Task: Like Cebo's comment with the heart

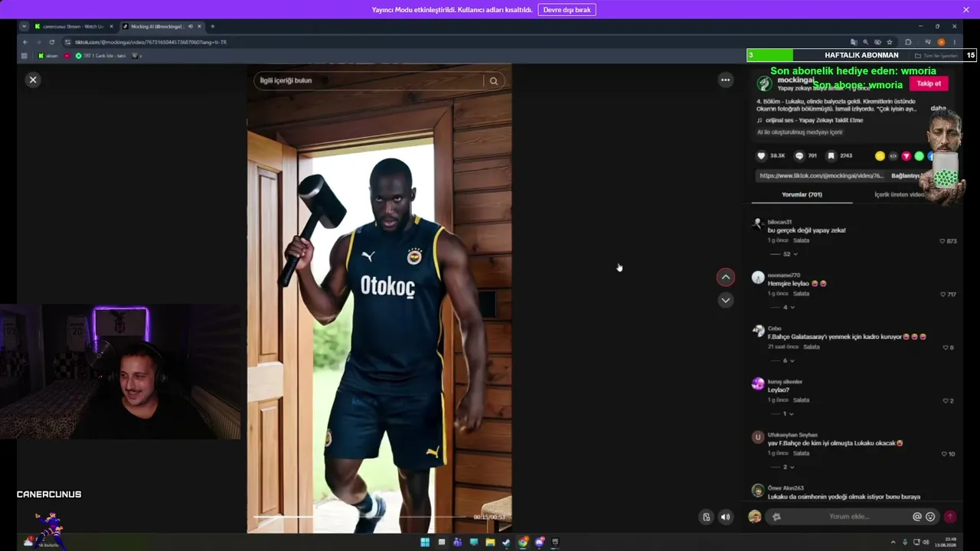Action: (946, 347)
